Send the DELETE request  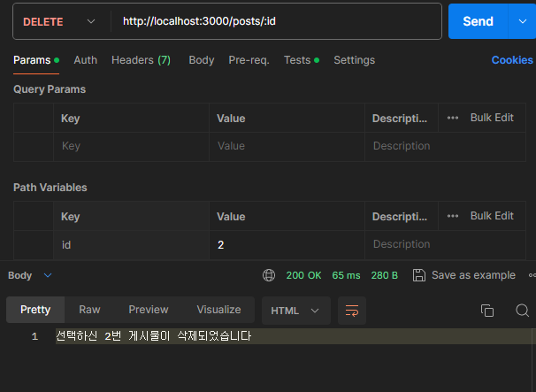pyautogui.click(x=478, y=21)
